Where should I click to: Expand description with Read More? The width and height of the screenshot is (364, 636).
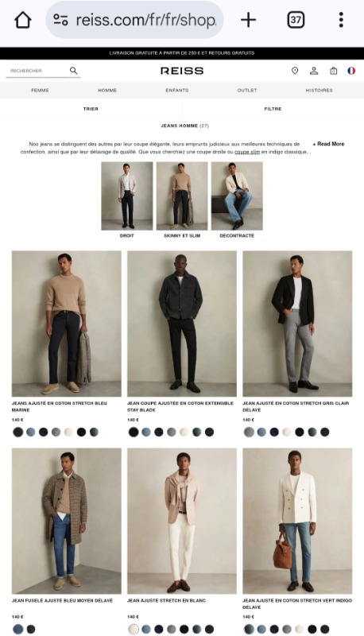329,144
